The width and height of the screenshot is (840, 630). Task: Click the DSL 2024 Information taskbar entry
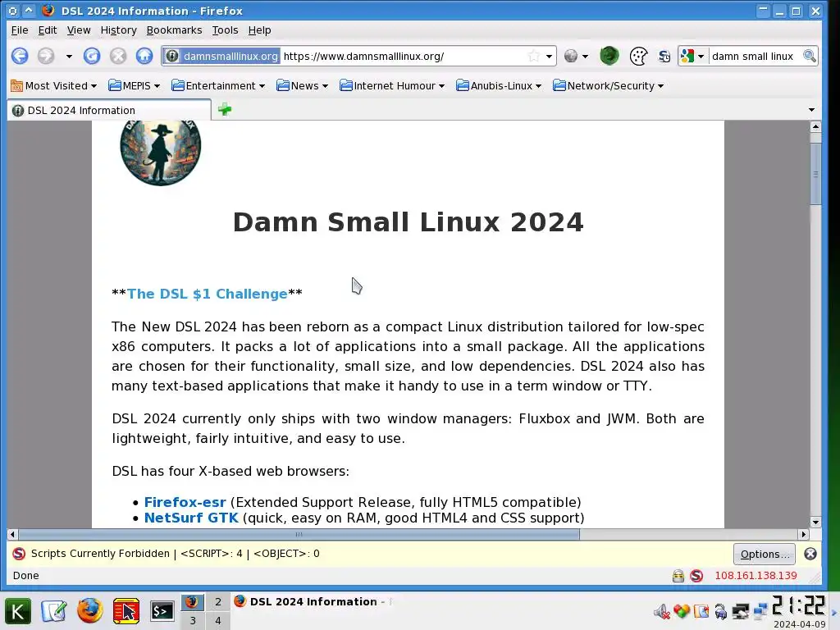(x=313, y=601)
